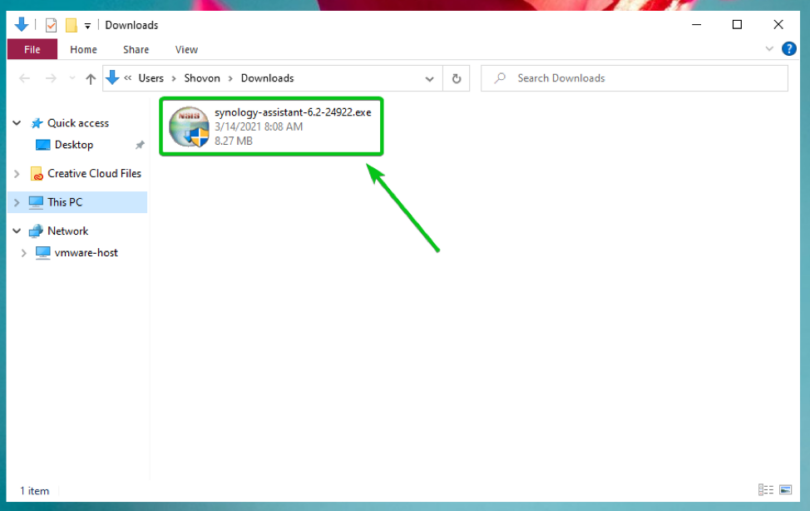Open the File menu

(x=32, y=50)
